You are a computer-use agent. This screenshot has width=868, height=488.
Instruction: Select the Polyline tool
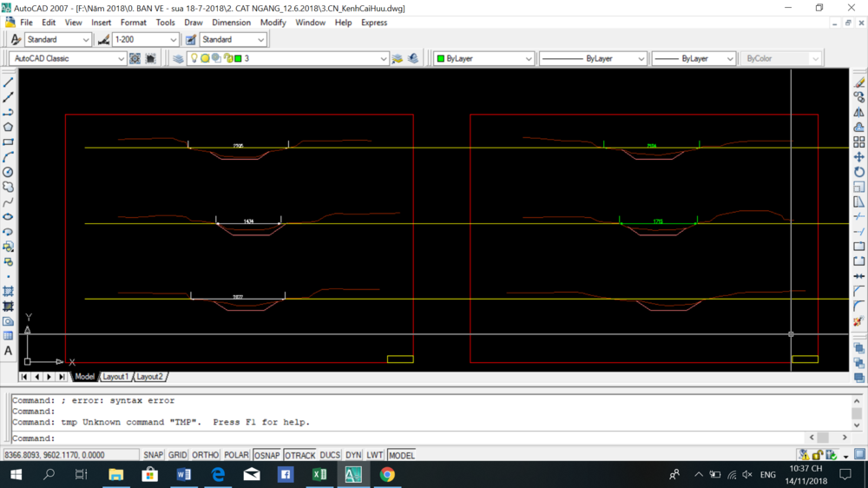[x=9, y=112]
